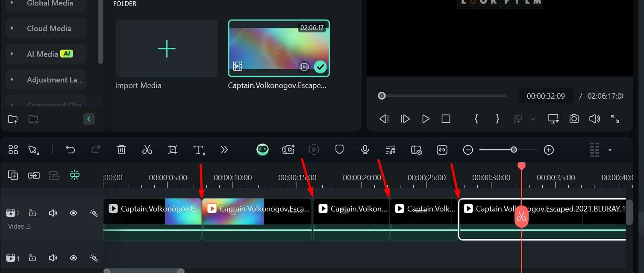Open the preview display settings
Image resolution: width=644 pixels, height=273 pixels.
click(x=553, y=119)
